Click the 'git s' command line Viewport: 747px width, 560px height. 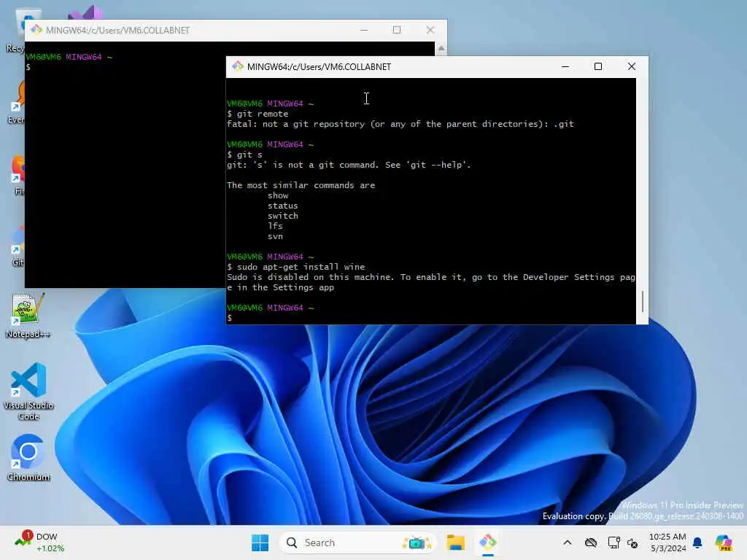(244, 155)
